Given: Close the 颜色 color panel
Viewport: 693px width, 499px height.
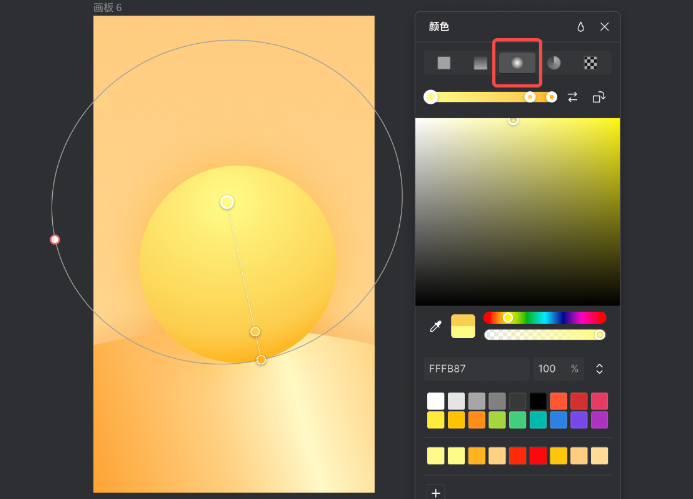Looking at the screenshot, I should tap(604, 27).
